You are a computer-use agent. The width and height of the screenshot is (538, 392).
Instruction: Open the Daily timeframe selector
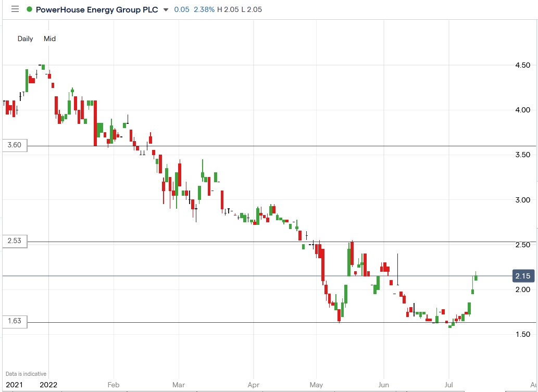[25, 39]
